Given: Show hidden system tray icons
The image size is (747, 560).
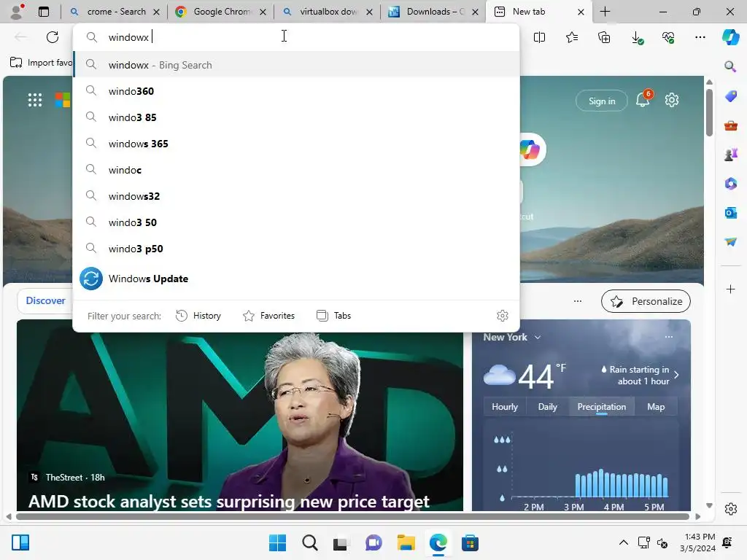Looking at the screenshot, I should (x=623, y=542).
